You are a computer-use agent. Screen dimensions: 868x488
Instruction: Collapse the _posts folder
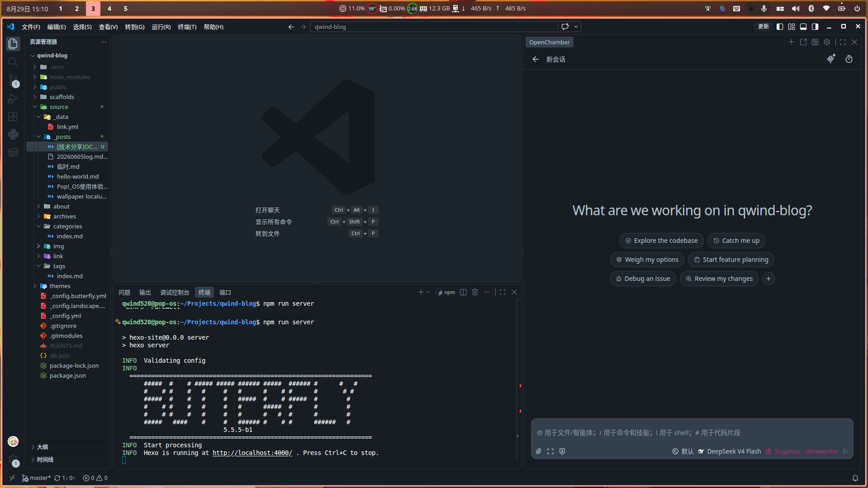click(38, 137)
